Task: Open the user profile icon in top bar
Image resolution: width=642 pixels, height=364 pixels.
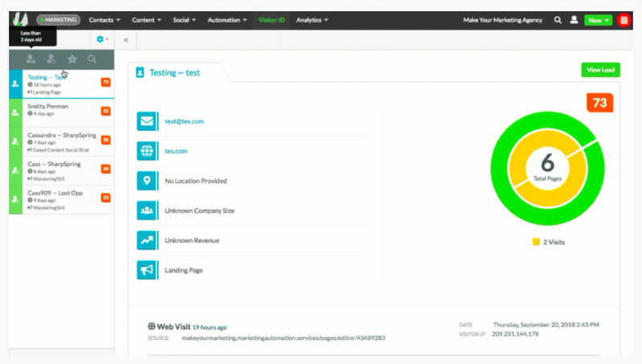Action: click(x=574, y=19)
